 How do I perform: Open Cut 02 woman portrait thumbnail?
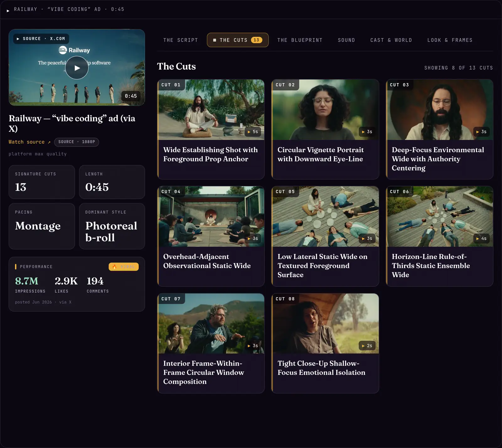[x=325, y=110]
